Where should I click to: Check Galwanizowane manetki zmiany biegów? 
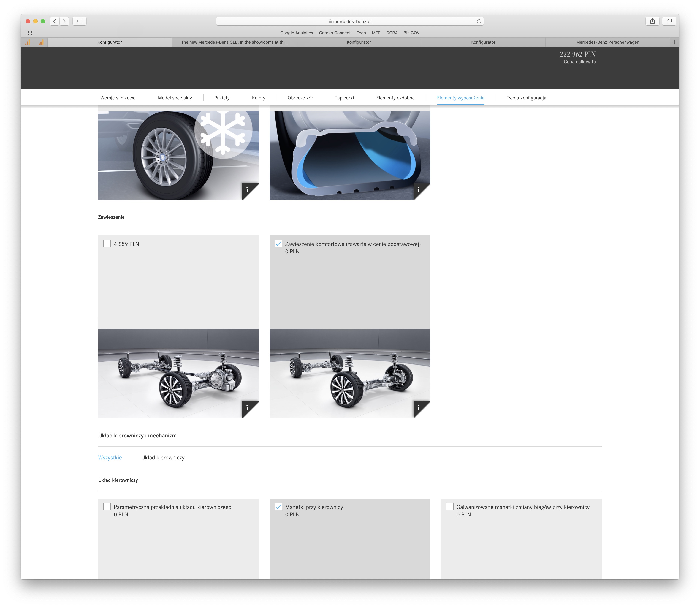tap(450, 507)
